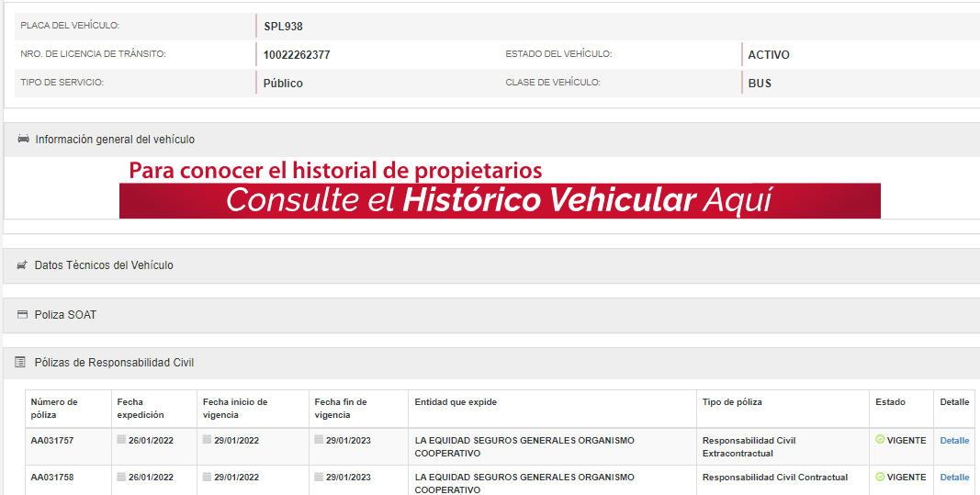Click calendar icon for AA031757 vigencia start date
980x495 pixels.
point(207,440)
